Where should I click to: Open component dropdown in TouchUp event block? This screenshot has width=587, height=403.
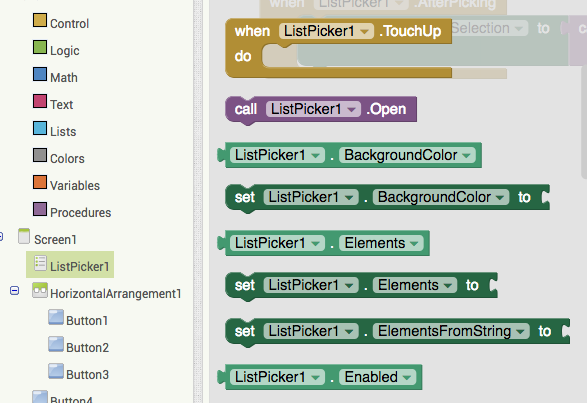326,31
